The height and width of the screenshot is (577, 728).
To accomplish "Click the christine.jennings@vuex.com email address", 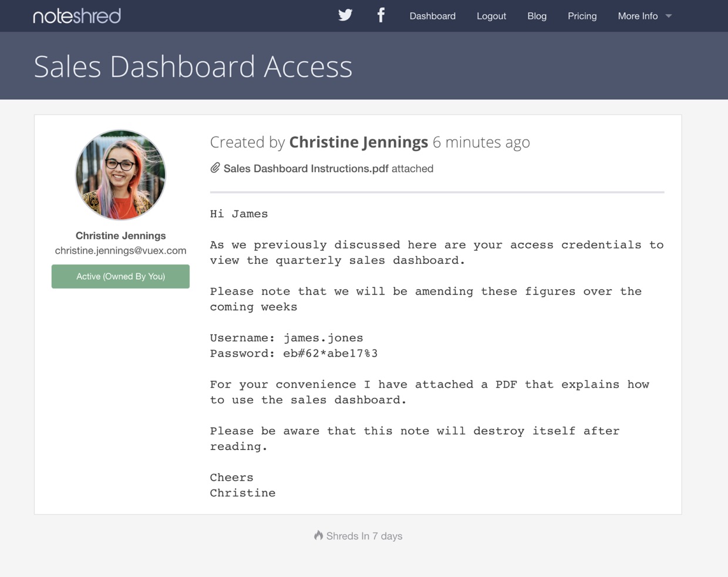I will pyautogui.click(x=120, y=250).
